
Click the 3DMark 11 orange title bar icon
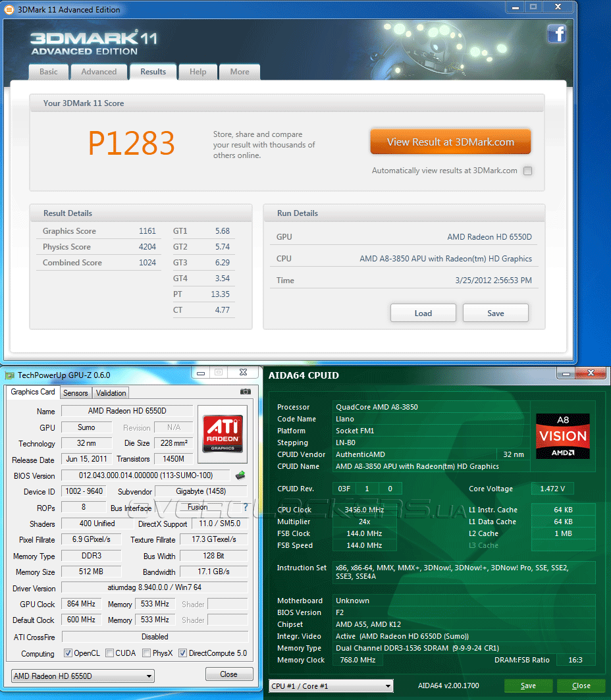[x=9, y=9]
